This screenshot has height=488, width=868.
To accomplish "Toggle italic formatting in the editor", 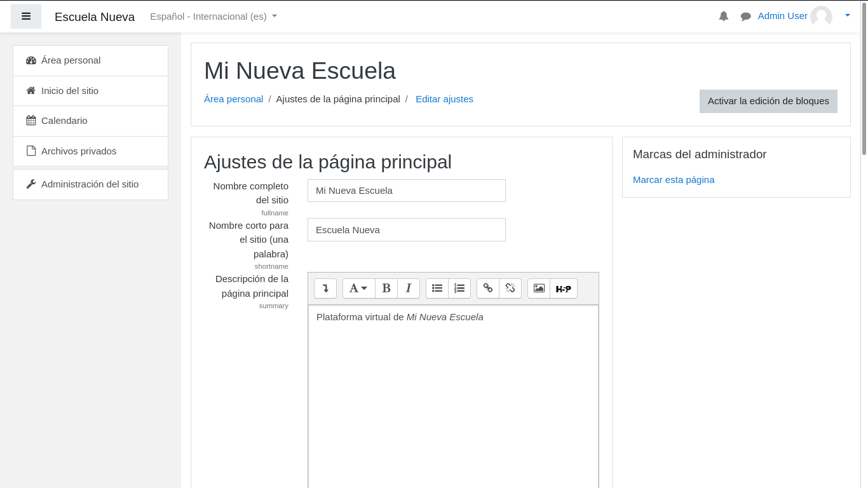I will tap(409, 288).
